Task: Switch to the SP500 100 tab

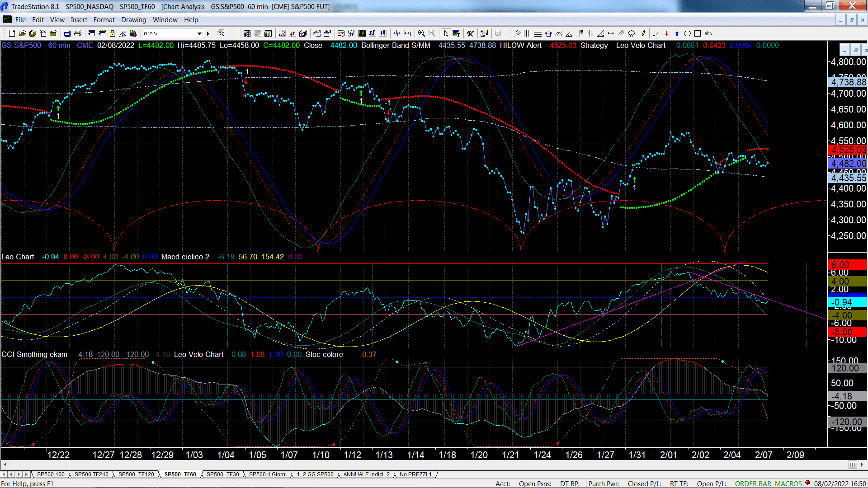Action: pos(51,474)
